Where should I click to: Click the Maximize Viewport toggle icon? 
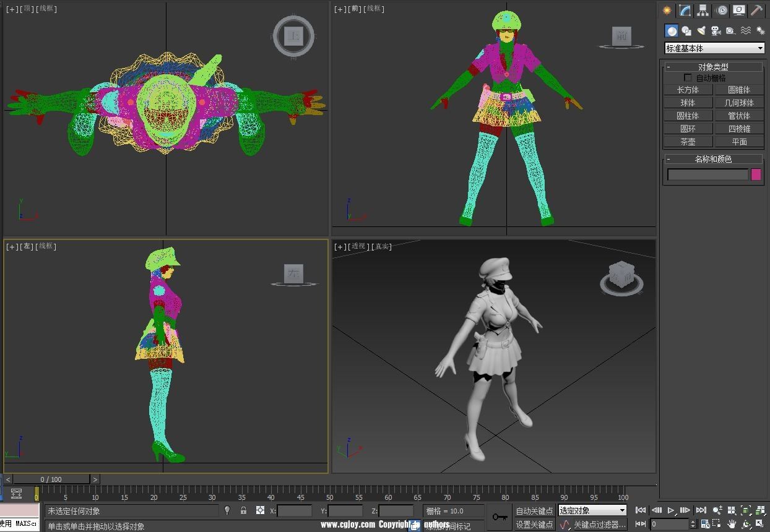[x=761, y=524]
